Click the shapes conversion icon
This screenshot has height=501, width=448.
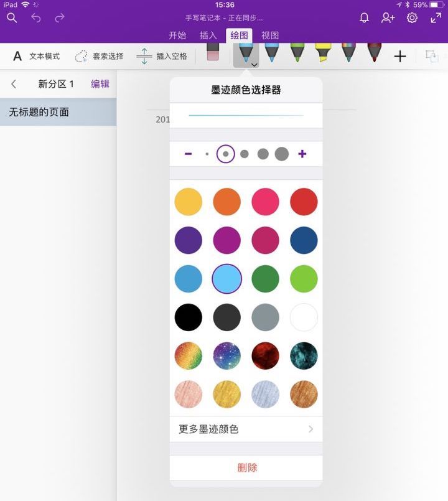point(431,56)
